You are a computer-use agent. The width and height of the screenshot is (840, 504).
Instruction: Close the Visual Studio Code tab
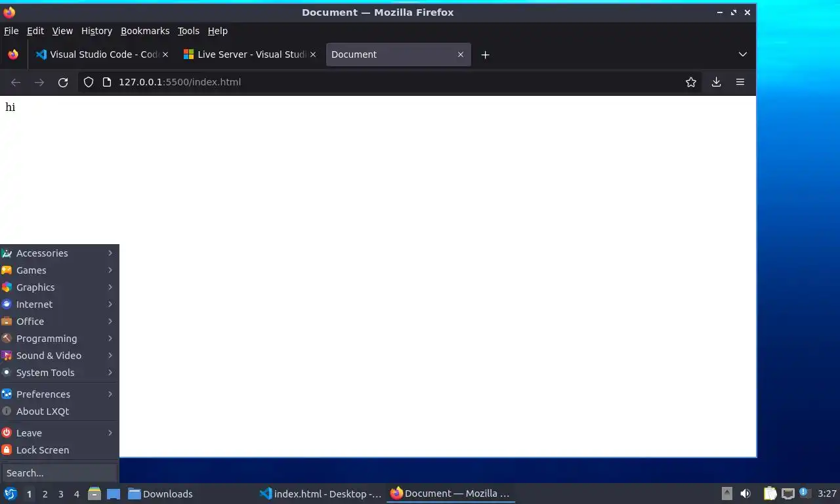[165, 54]
